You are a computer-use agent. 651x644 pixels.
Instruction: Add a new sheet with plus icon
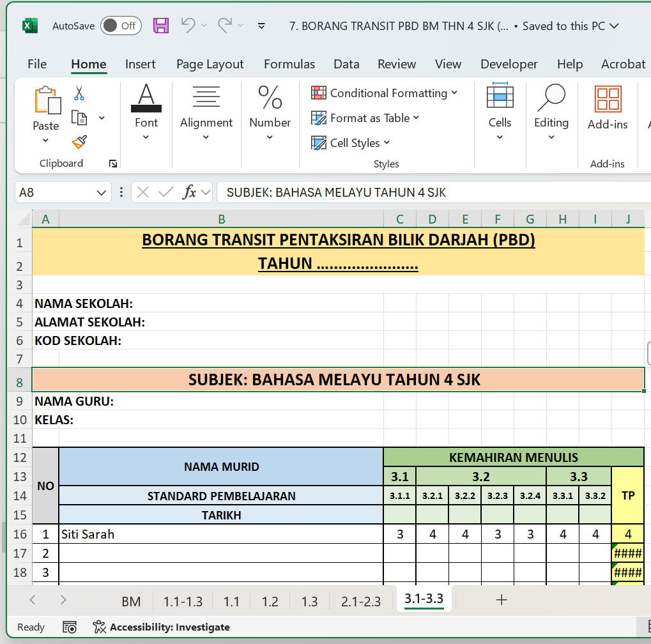[x=502, y=600]
